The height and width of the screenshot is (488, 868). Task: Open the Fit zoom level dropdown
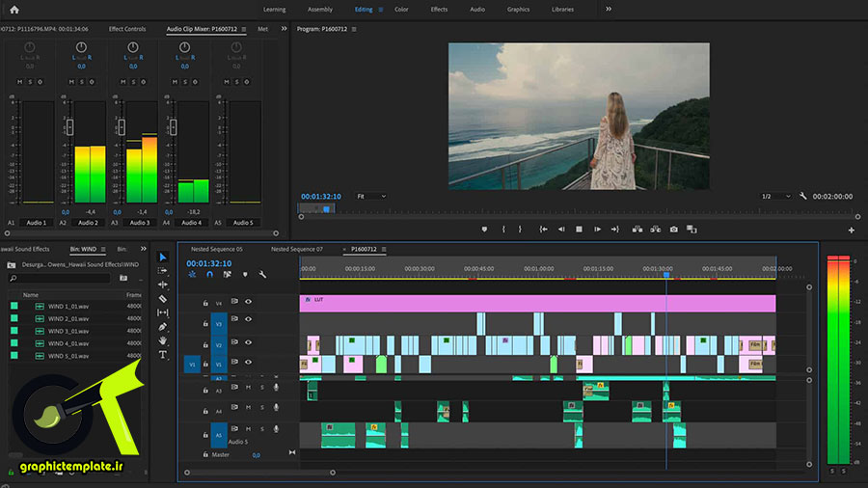tap(371, 197)
